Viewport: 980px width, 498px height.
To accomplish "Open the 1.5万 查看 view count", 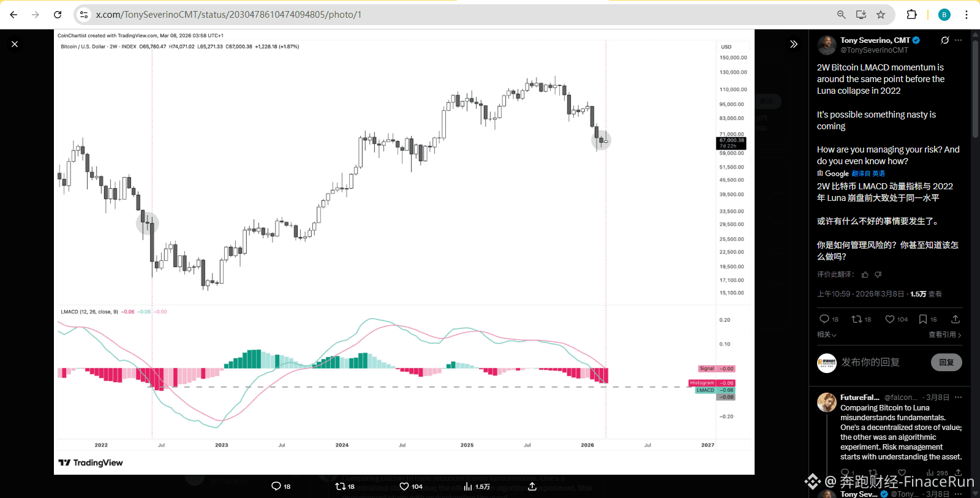I will [926, 294].
